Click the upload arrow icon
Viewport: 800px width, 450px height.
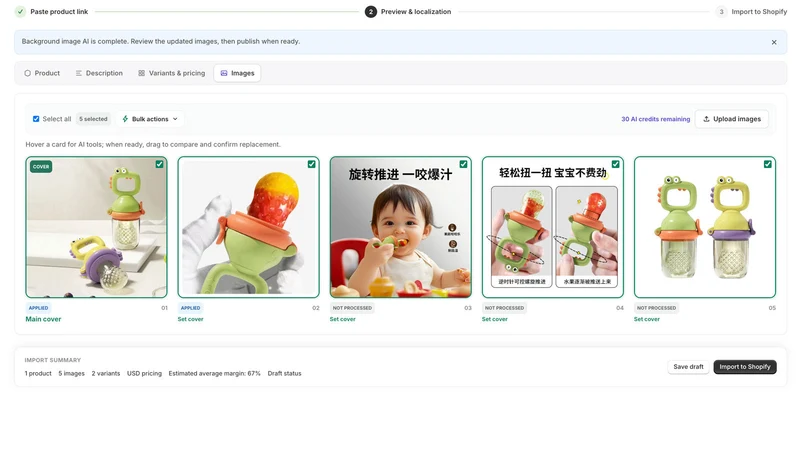[x=707, y=119]
